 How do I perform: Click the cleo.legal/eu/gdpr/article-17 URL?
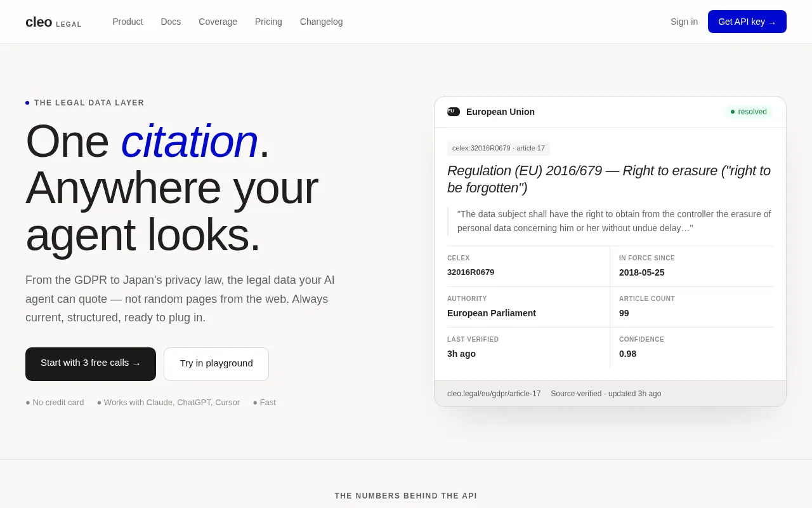point(494,394)
